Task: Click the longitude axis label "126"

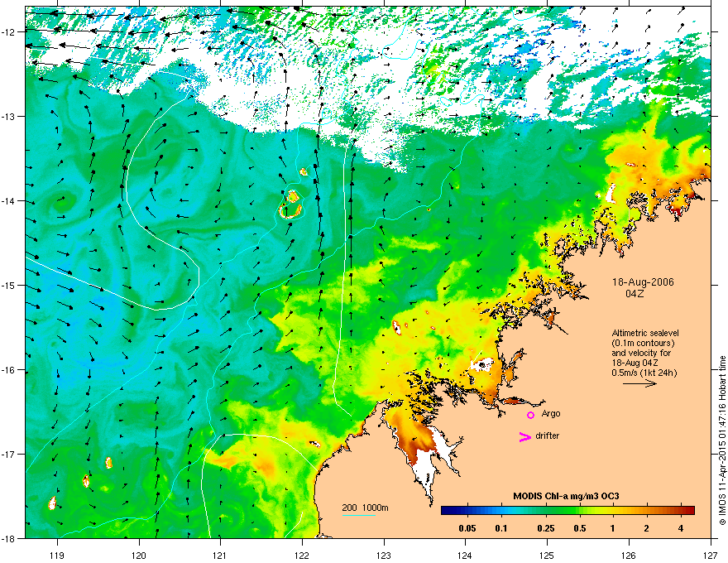Action: (x=629, y=555)
